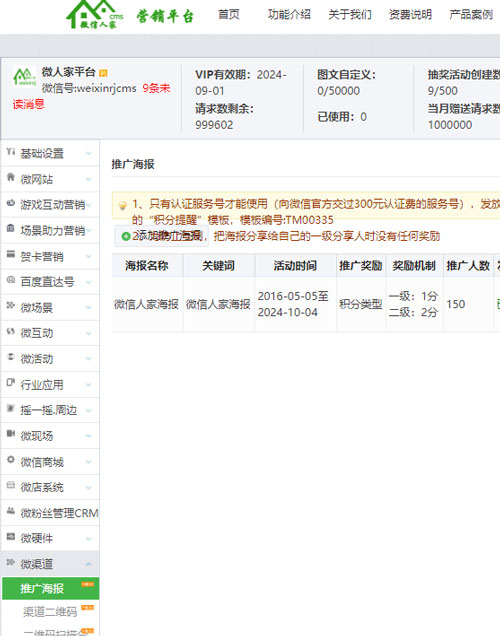The height and width of the screenshot is (636, 500).
Task: Open the 功能介绍 nav item
Action: (289, 15)
